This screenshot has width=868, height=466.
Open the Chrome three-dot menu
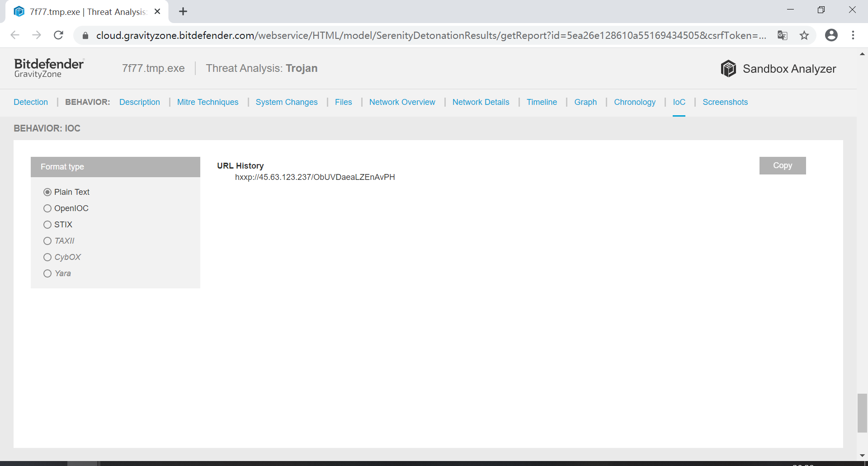[x=853, y=35]
